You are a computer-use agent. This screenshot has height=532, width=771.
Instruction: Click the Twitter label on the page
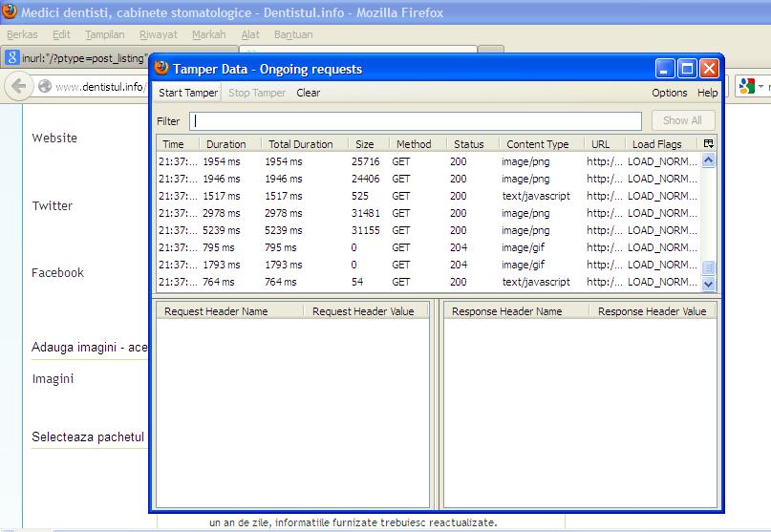click(x=53, y=205)
